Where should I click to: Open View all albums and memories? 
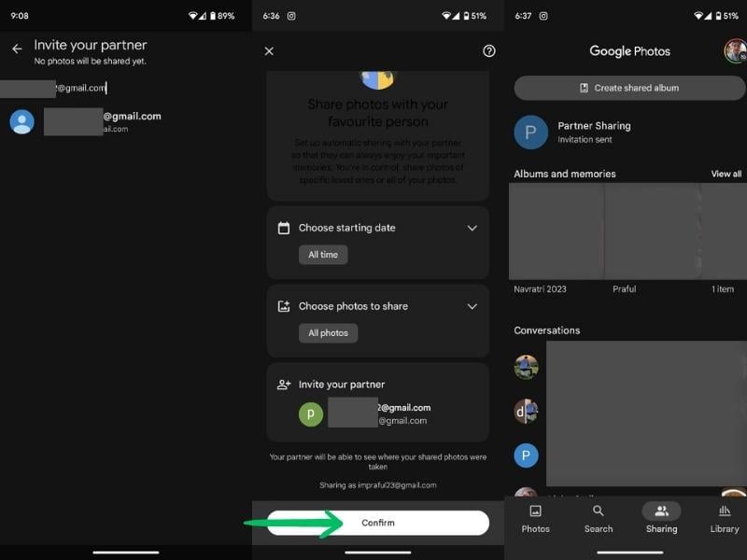[x=726, y=174]
